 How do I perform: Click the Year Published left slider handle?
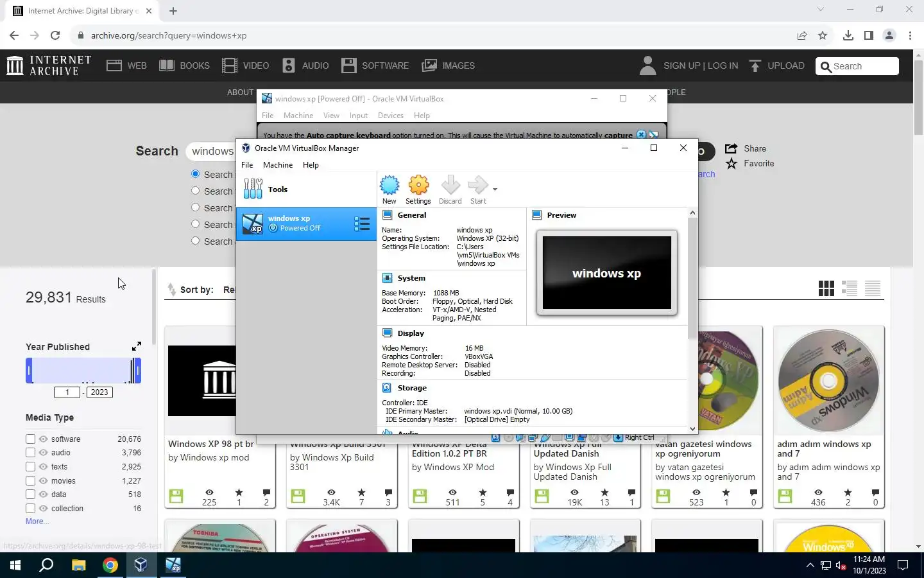click(29, 371)
